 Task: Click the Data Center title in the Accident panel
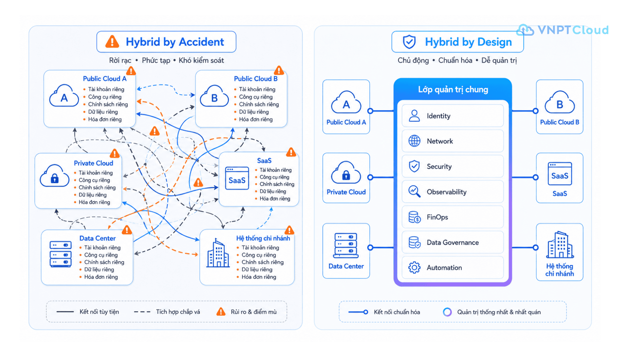97,238
